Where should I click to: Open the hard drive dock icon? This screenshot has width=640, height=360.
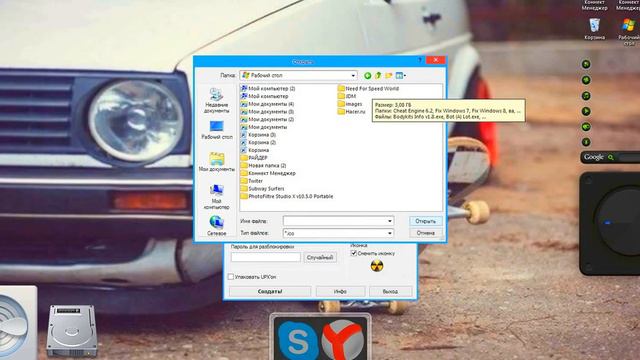(x=72, y=331)
